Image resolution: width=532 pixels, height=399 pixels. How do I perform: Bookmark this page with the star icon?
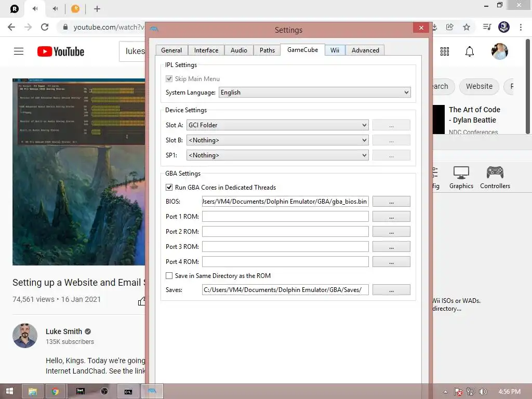pos(467,27)
